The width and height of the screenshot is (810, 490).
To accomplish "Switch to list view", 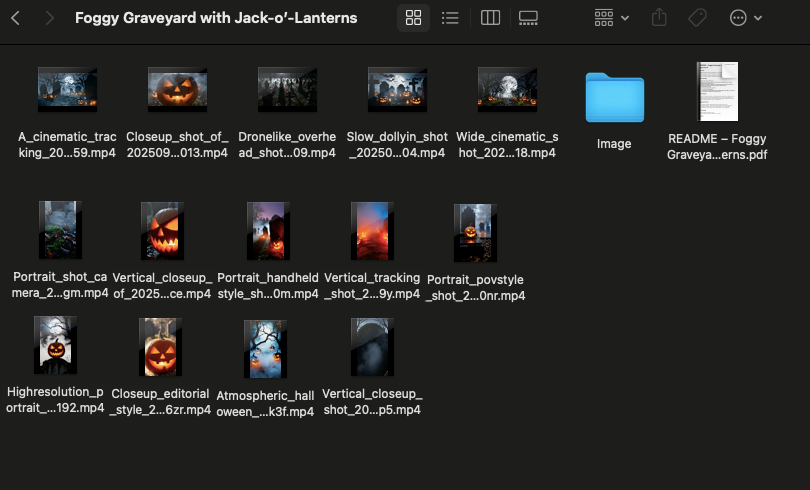I will click(450, 18).
